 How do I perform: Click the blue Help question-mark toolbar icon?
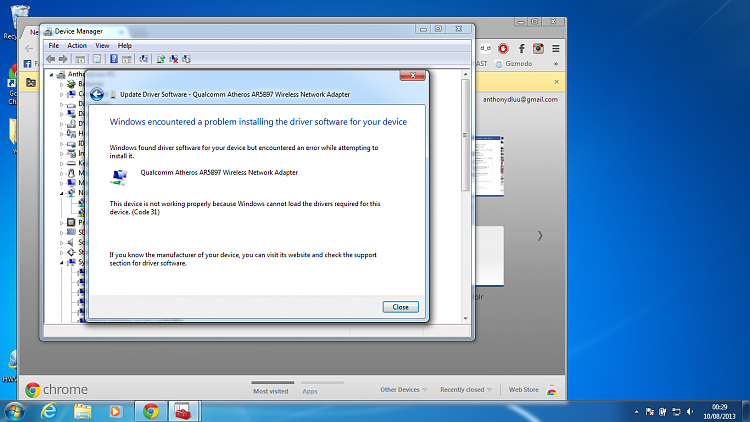pos(114,59)
